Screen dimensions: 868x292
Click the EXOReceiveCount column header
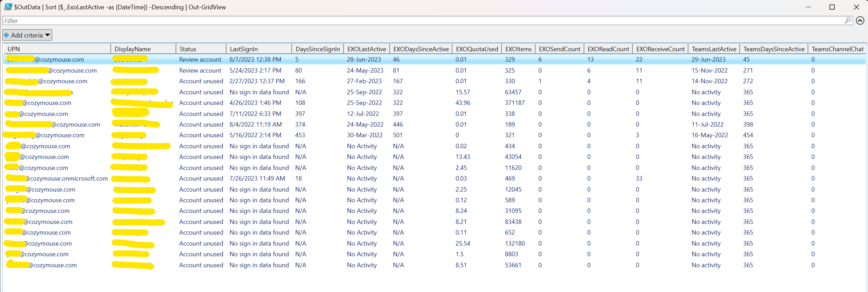tap(661, 49)
